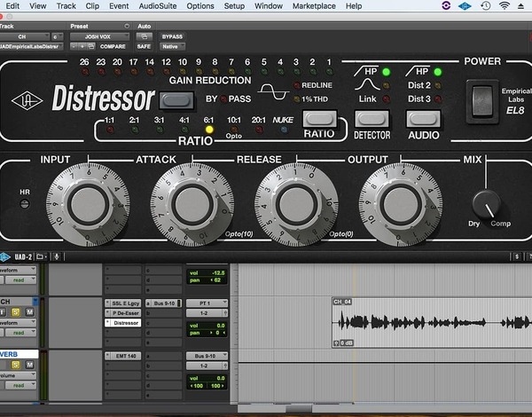
Task: Click the ATTACK knob
Action: (x=192, y=205)
